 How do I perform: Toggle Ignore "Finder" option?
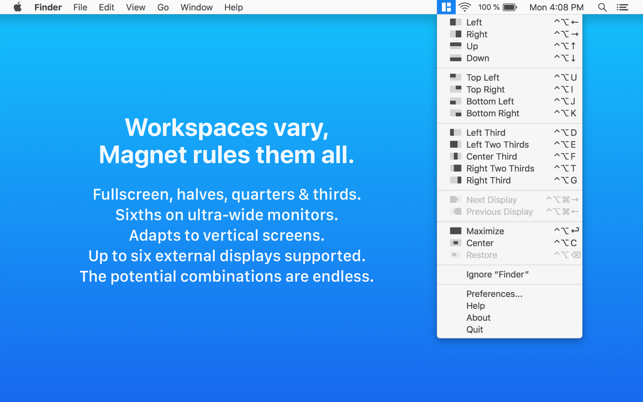point(497,274)
